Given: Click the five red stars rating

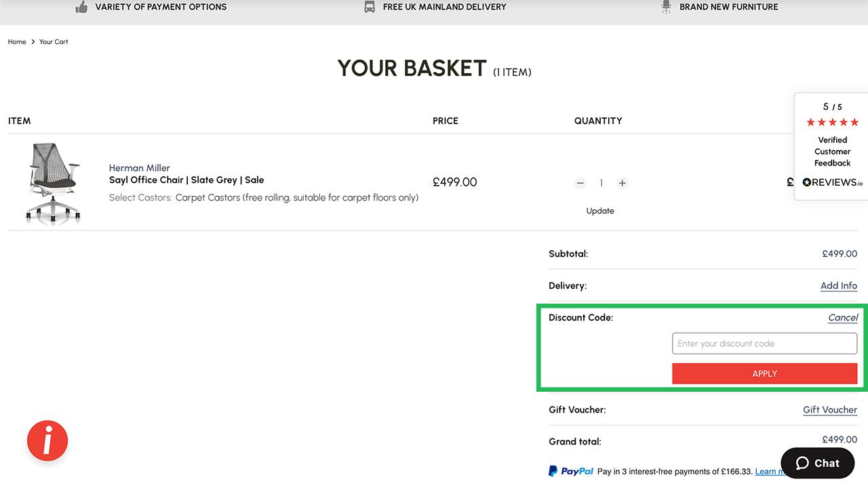Looking at the screenshot, I should point(833,123).
